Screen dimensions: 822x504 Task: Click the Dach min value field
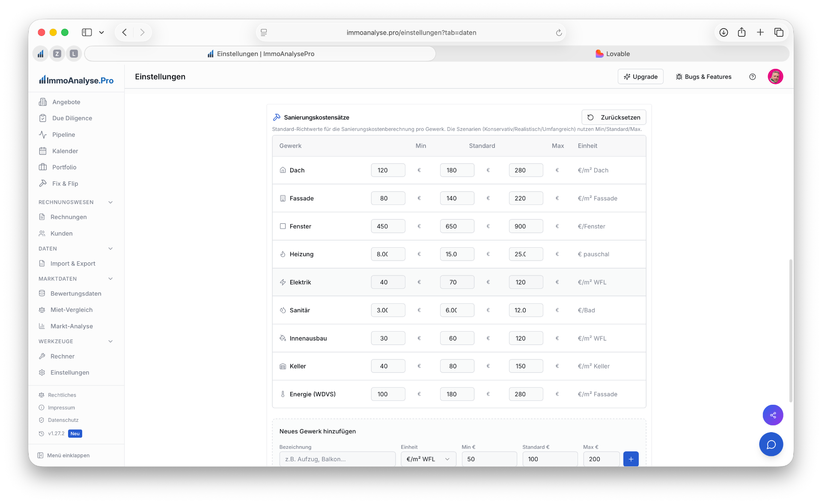(x=388, y=170)
